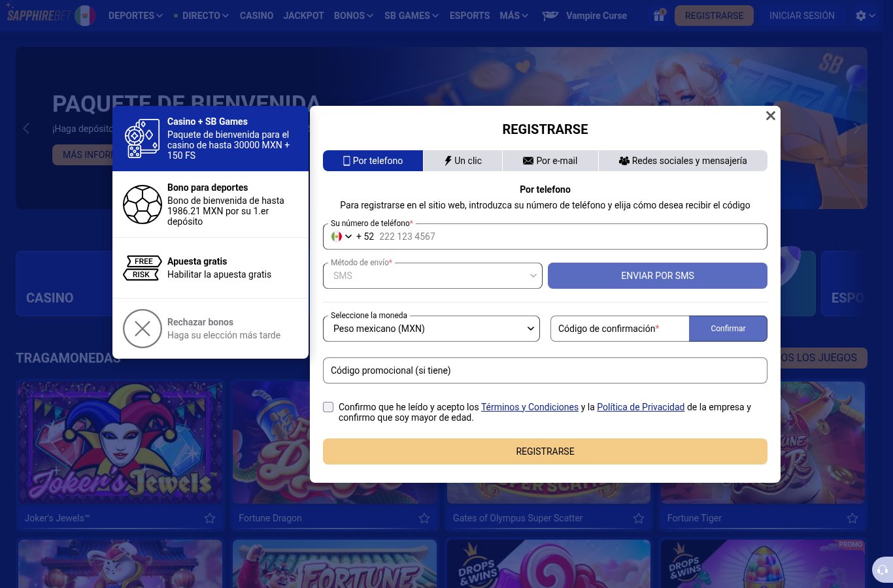Pick the Apuesta gratis free bet option
Screen dimensions: 893x588
[x=211, y=268]
